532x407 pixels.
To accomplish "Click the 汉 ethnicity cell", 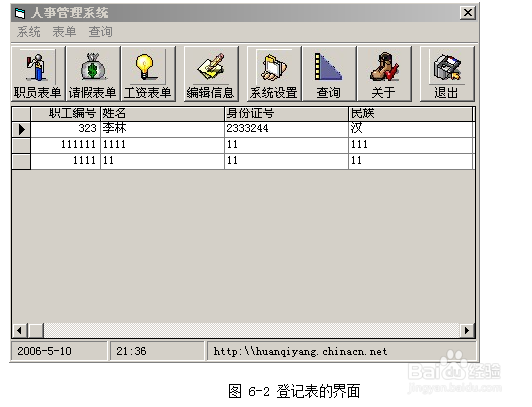I will (x=411, y=129).
